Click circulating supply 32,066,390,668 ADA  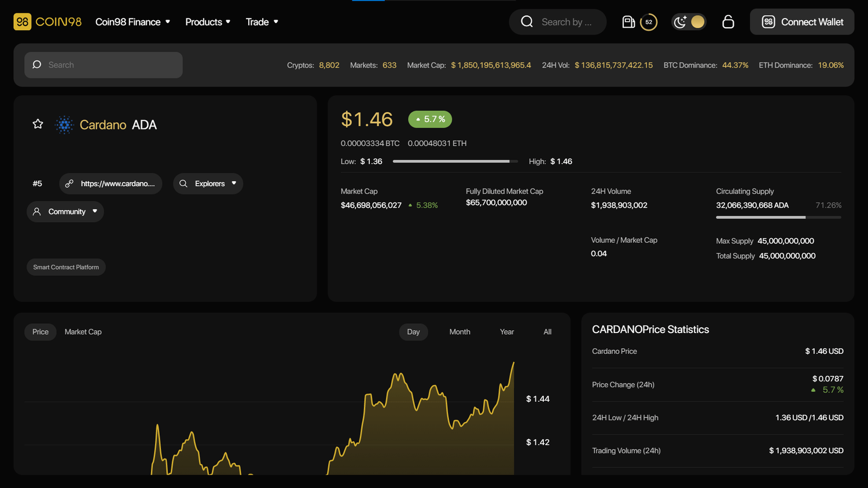click(752, 205)
